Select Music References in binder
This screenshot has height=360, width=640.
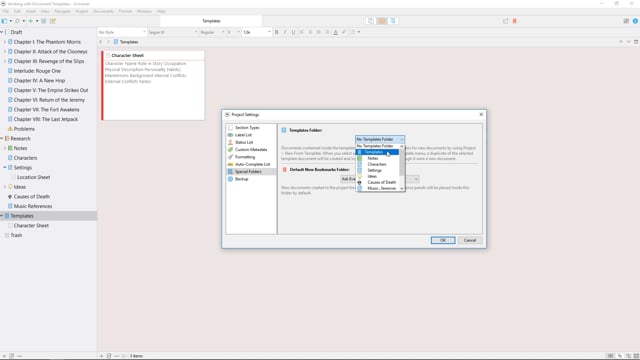33,206
